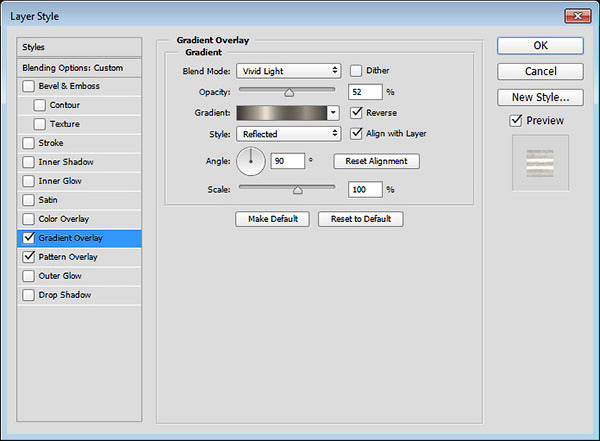Viewport: 600px width, 441px height.
Task: Select the Styles section in the list
Action: pyautogui.click(x=79, y=47)
